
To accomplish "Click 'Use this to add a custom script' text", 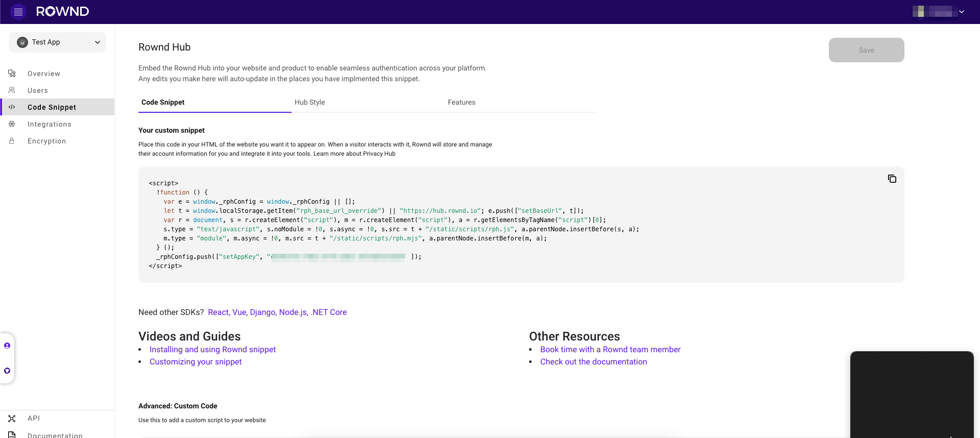I will [x=202, y=420].
